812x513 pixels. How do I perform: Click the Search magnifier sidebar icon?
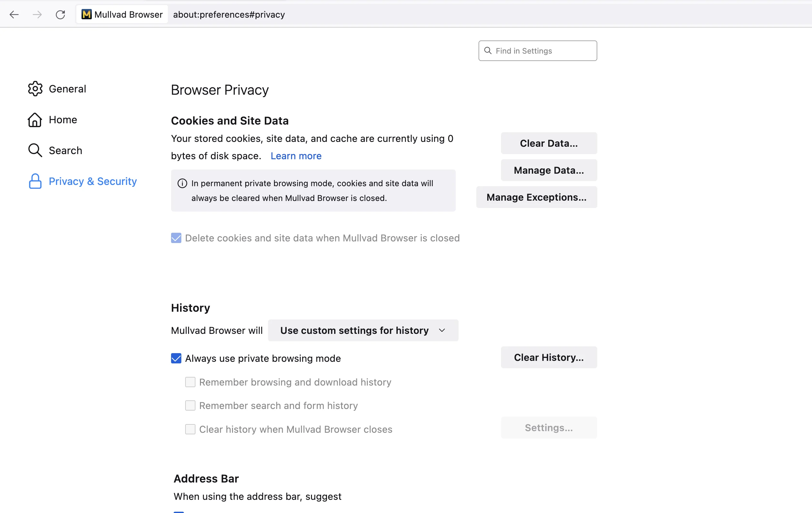tap(35, 151)
